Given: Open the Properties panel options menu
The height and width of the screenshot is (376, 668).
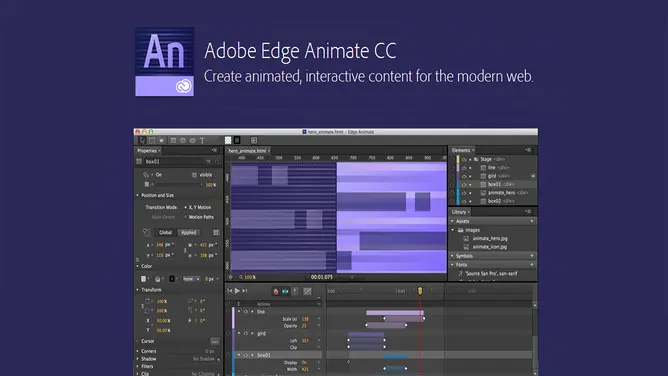Looking at the screenshot, I should (214, 150).
